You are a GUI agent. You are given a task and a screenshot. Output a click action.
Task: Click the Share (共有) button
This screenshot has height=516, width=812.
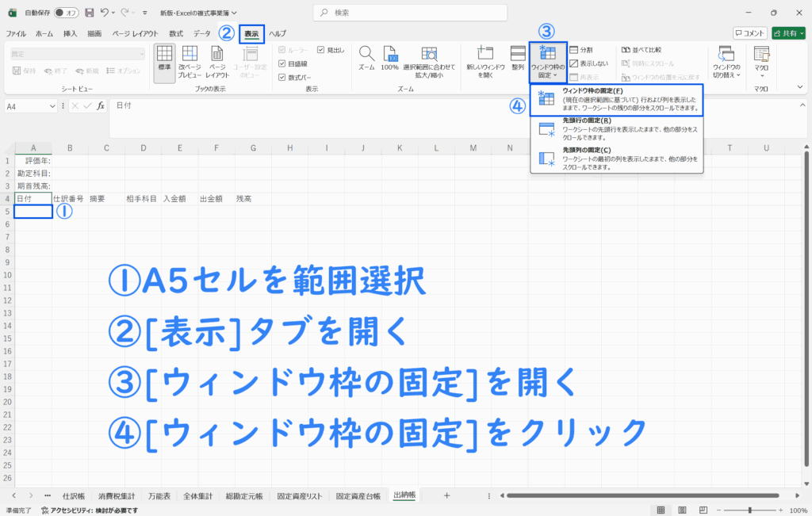coord(789,33)
